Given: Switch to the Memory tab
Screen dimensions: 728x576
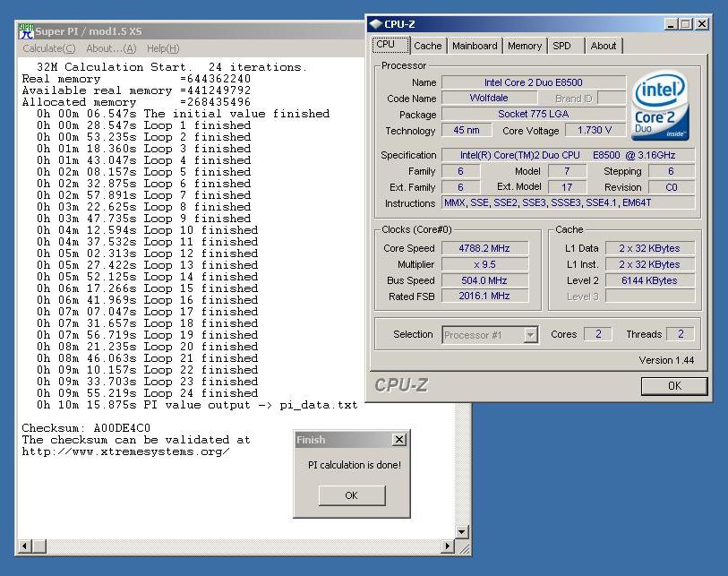Looking at the screenshot, I should point(525,46).
